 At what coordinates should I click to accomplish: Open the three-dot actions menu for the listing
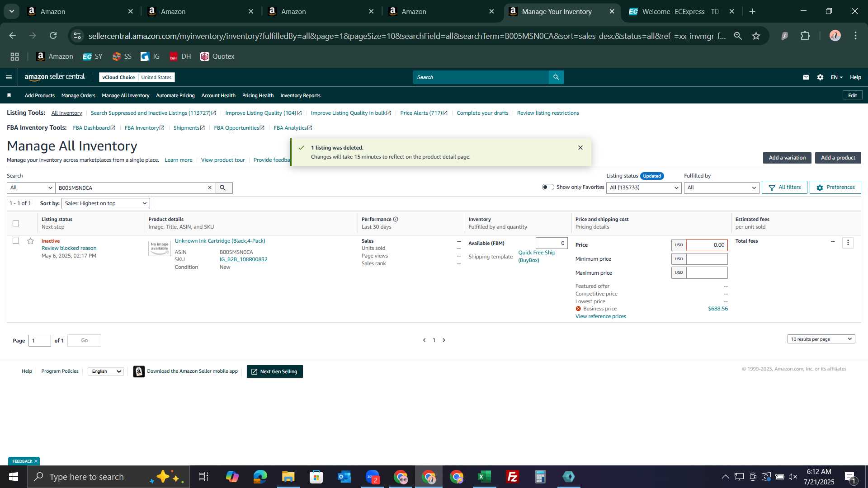click(848, 243)
